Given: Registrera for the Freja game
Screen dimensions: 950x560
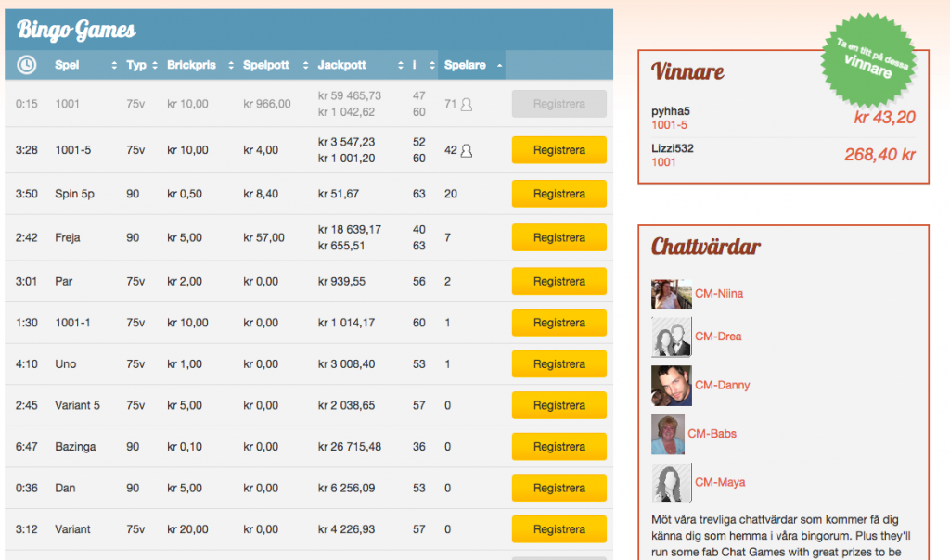Looking at the screenshot, I should [x=558, y=237].
